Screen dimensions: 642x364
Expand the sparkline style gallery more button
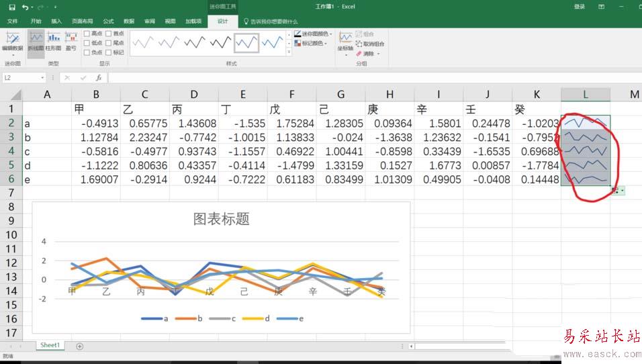(289, 52)
